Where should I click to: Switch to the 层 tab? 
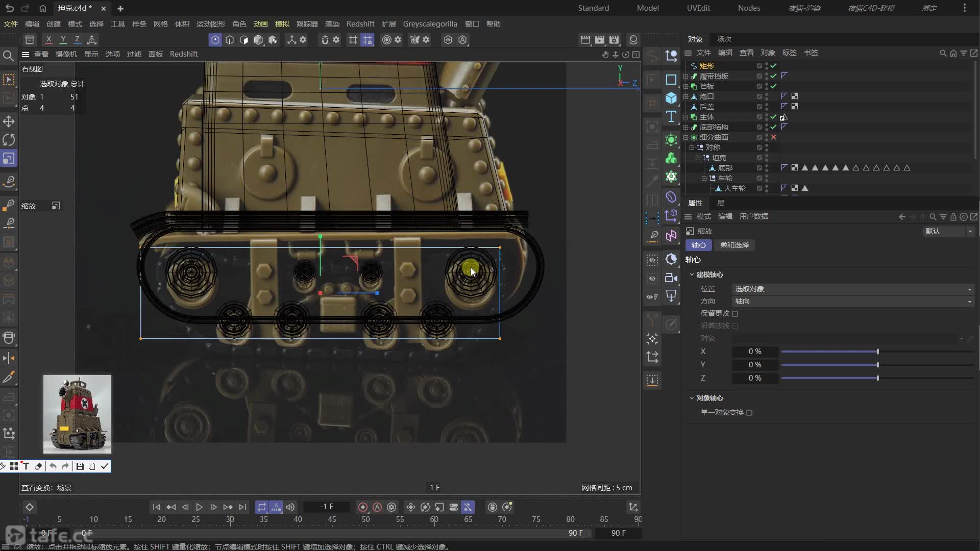tap(721, 203)
